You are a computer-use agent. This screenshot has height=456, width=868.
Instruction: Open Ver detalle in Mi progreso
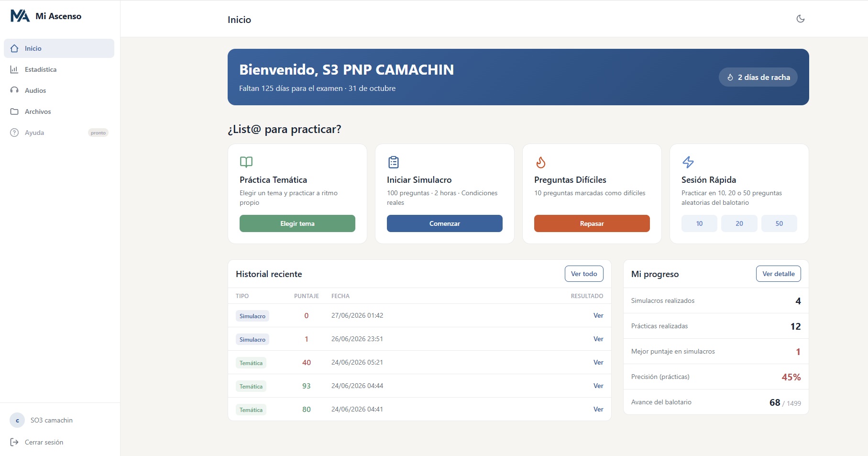(x=779, y=274)
